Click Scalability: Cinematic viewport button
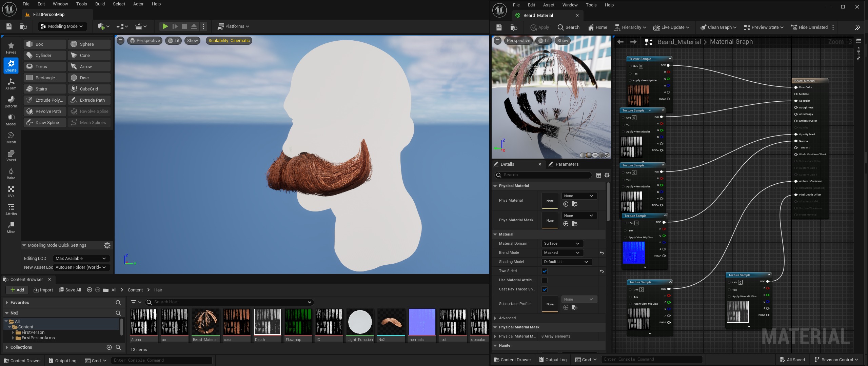The width and height of the screenshot is (868, 366). click(229, 40)
